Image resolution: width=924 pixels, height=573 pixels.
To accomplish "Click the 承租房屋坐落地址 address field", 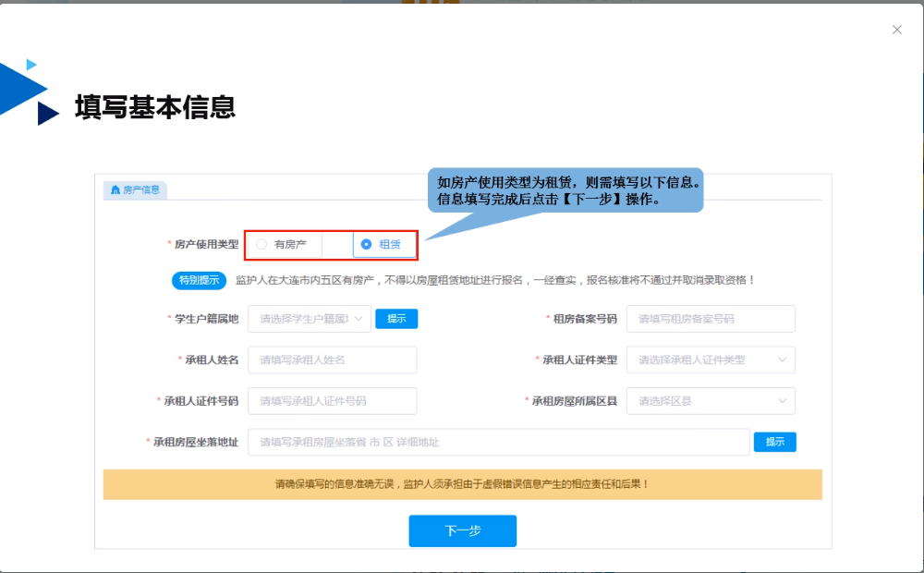I will pyautogui.click(x=498, y=442).
